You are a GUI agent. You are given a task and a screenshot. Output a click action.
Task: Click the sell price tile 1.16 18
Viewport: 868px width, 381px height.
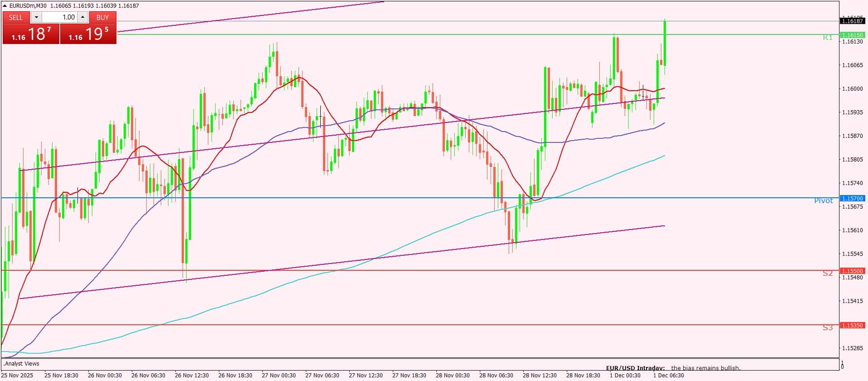tap(31, 34)
